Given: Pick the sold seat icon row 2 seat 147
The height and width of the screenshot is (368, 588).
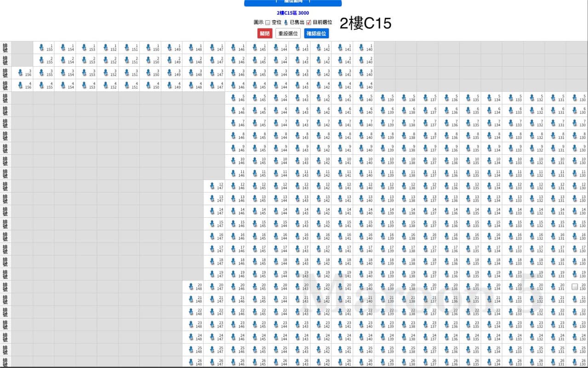Looking at the screenshot, I should tap(212, 60).
